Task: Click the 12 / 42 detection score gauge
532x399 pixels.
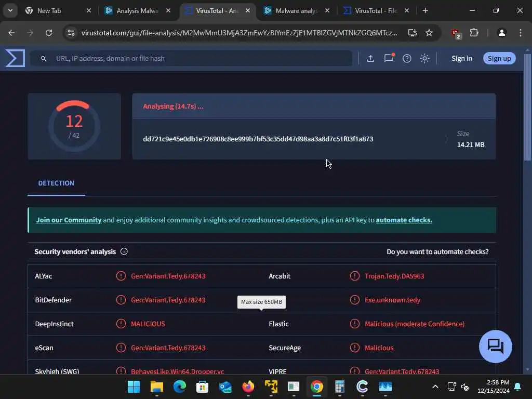Action: click(x=74, y=126)
